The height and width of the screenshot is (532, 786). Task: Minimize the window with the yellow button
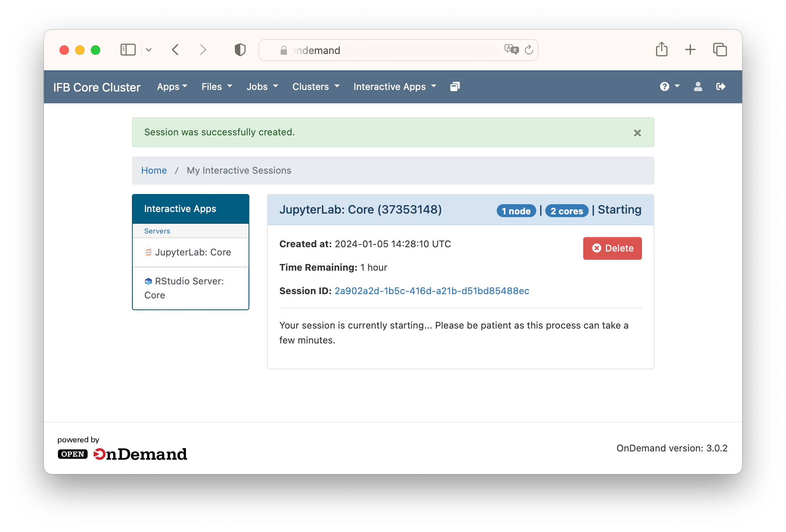click(80, 50)
